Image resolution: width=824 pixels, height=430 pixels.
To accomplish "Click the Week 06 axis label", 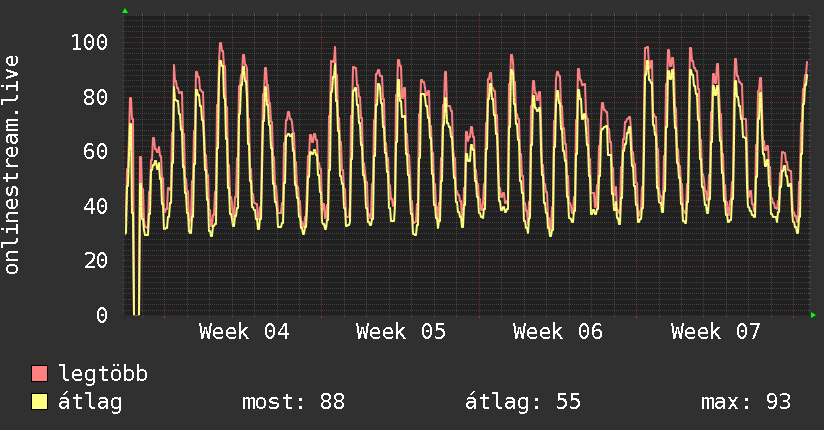I will (558, 331).
